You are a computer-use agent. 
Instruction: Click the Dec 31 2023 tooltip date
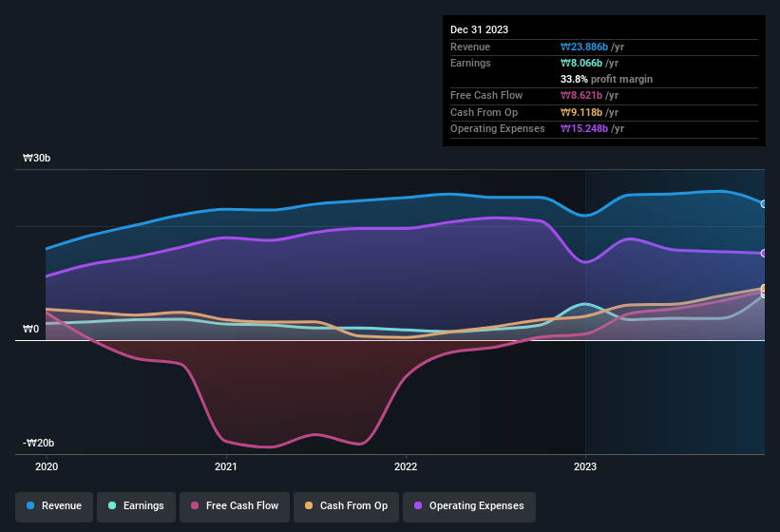(x=479, y=29)
